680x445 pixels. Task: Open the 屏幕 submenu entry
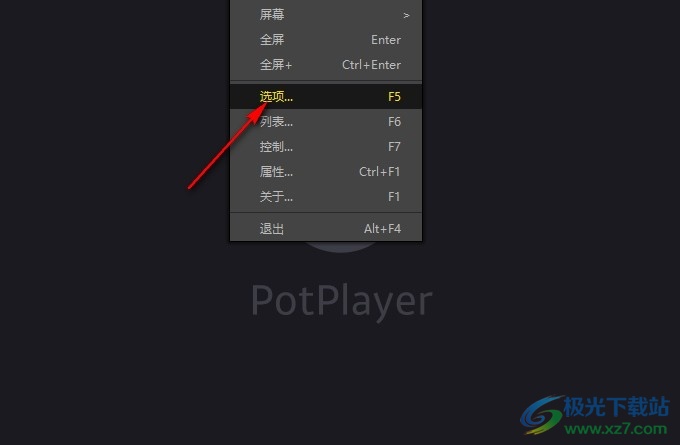coord(326,15)
